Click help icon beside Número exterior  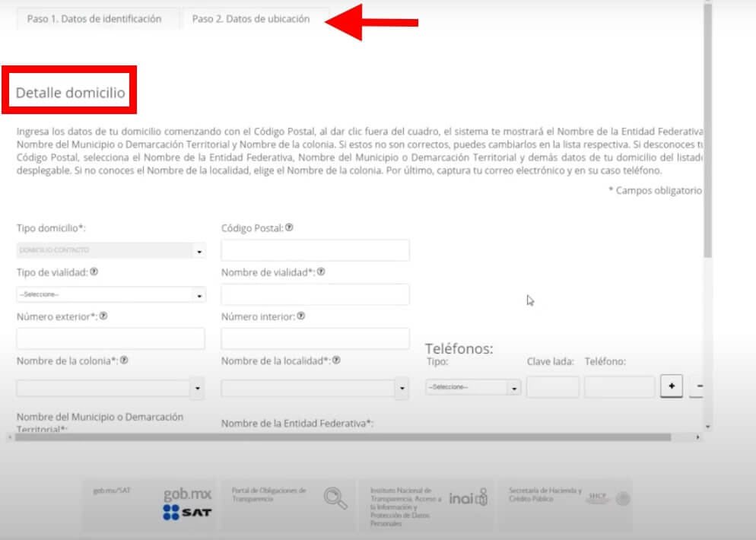click(103, 316)
